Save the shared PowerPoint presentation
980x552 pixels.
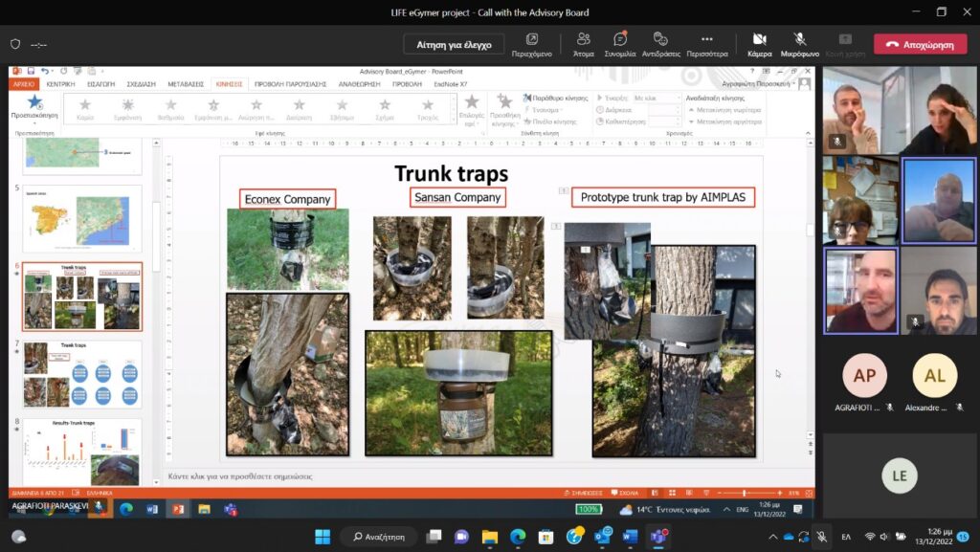(x=31, y=71)
